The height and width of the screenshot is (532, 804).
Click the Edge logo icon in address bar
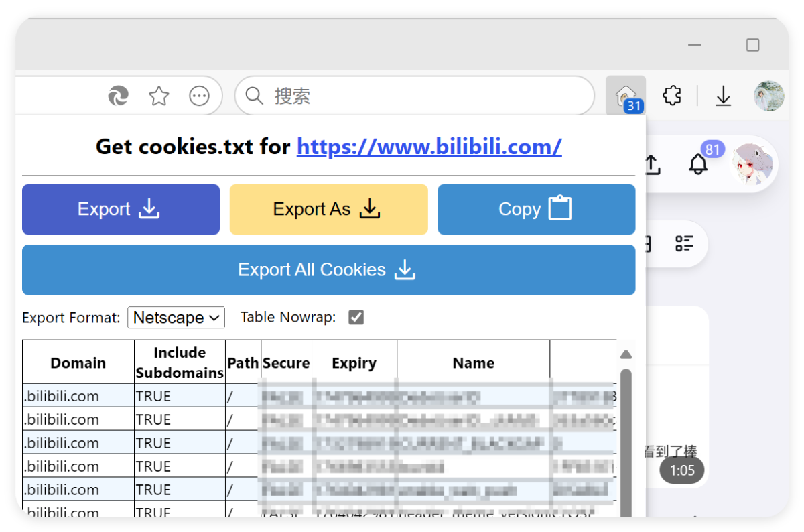[119, 96]
